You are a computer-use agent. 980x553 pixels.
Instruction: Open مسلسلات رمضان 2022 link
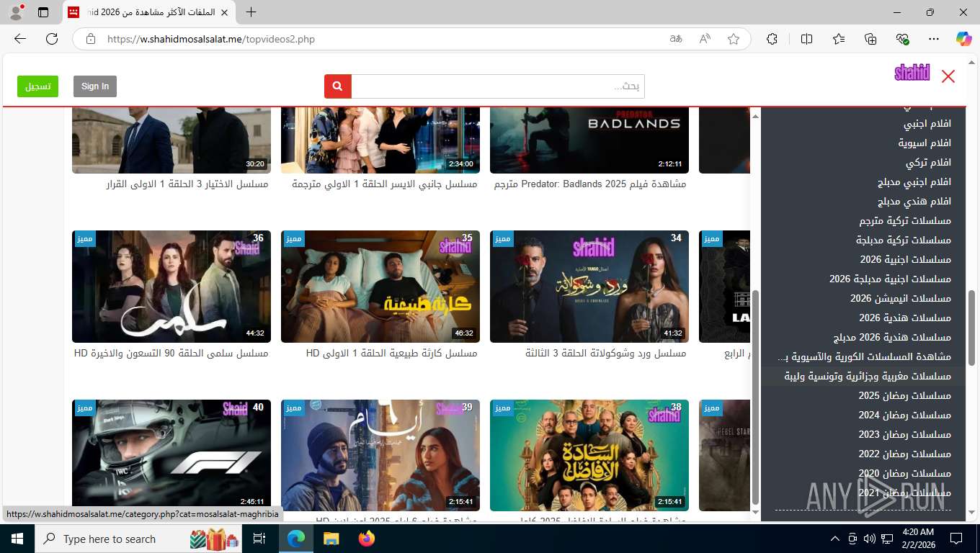tap(904, 454)
